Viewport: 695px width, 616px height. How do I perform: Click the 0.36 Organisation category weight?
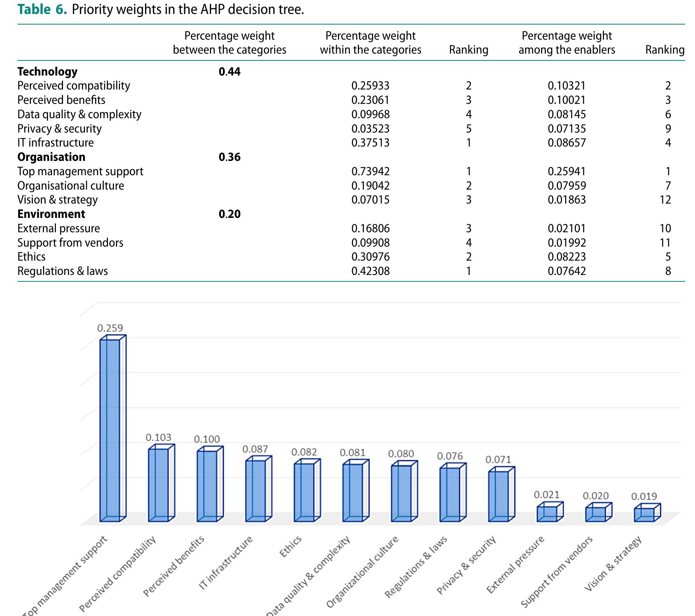click(230, 157)
